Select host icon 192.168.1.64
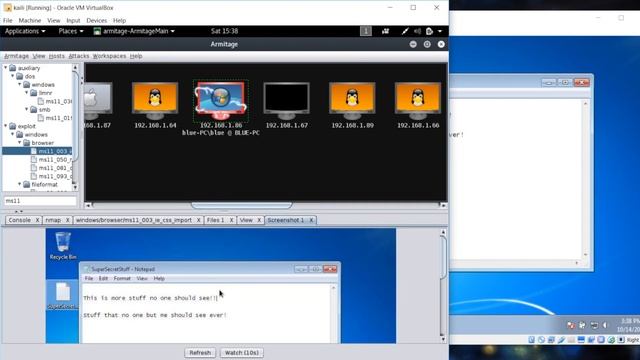The height and width of the screenshot is (360, 640). click(x=155, y=101)
